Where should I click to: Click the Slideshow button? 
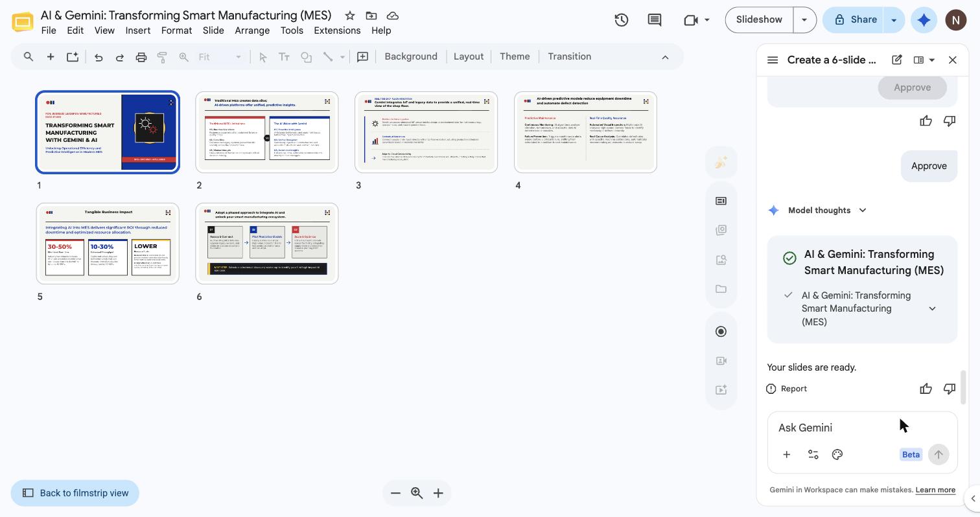click(x=759, y=20)
